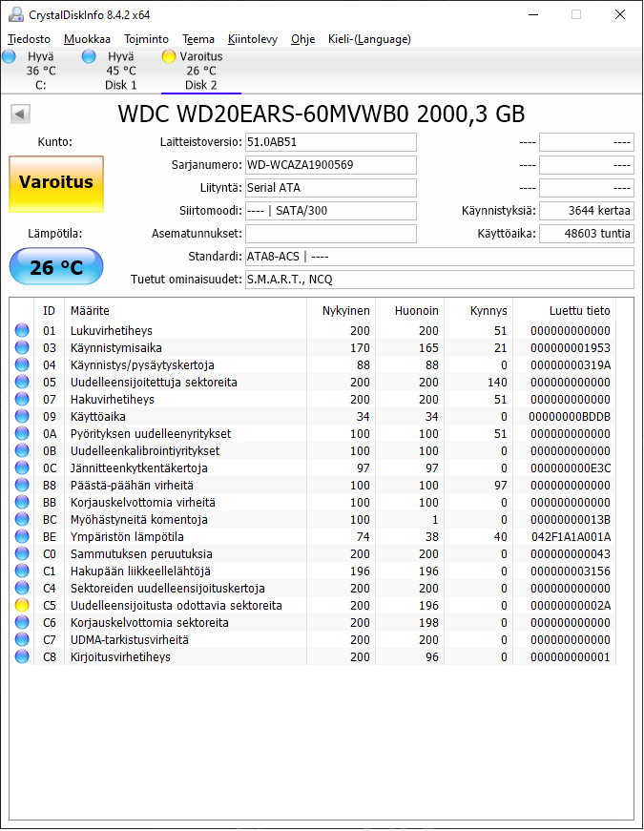Click the Liityntä field Serial ATA

click(x=331, y=188)
